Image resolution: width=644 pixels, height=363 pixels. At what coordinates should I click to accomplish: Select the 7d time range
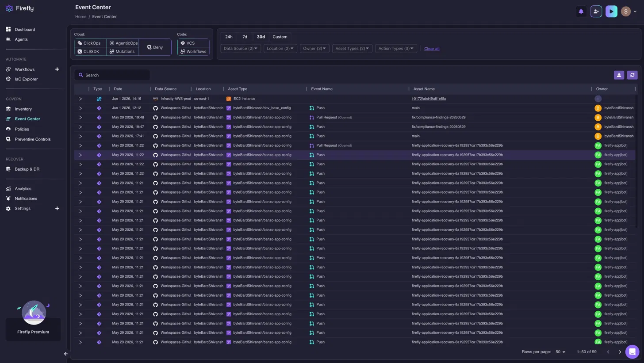[245, 37]
